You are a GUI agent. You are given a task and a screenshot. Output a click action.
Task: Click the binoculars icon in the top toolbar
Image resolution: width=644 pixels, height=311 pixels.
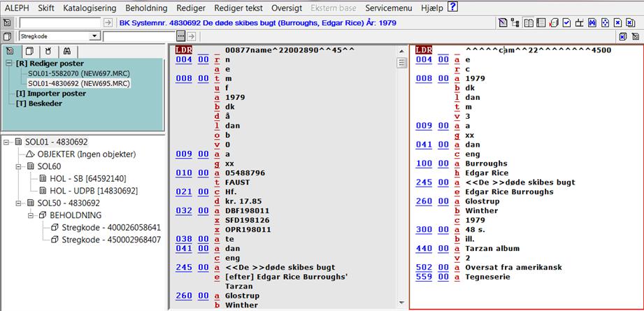(x=592, y=23)
